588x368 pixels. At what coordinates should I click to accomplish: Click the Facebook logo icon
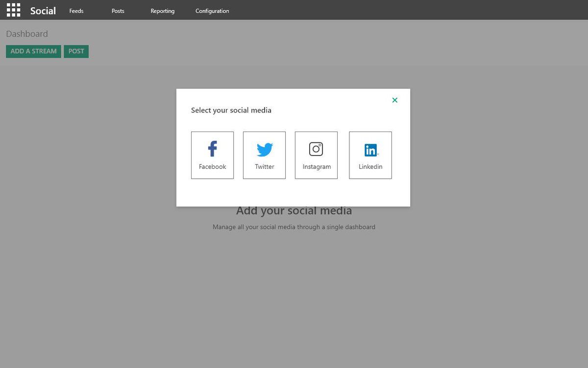212,149
